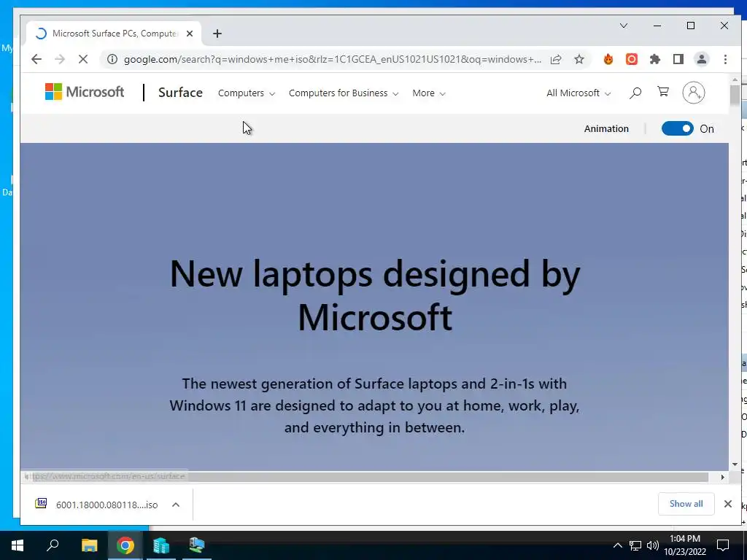747x560 pixels.
Task: Bookmark this tab with the star
Action: point(578,59)
